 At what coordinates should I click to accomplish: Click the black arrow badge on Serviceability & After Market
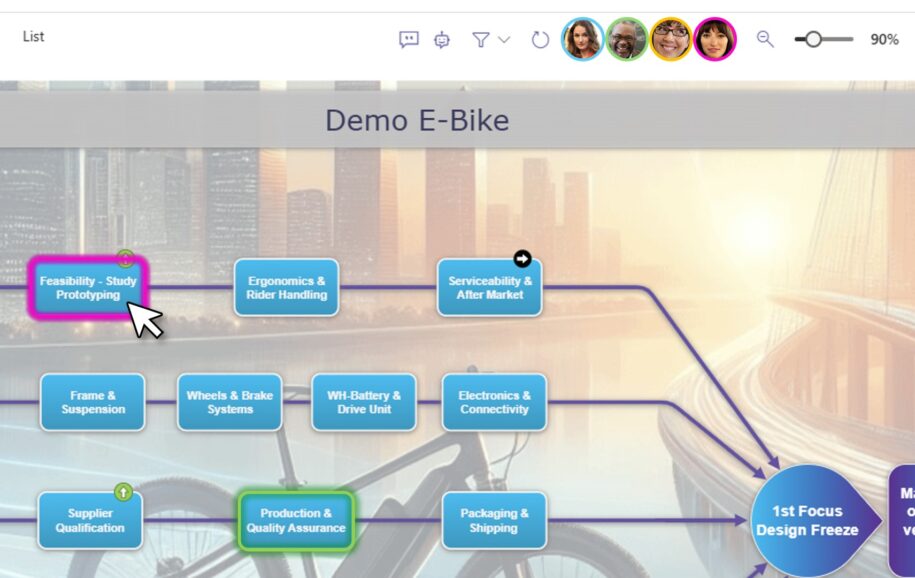click(x=523, y=258)
